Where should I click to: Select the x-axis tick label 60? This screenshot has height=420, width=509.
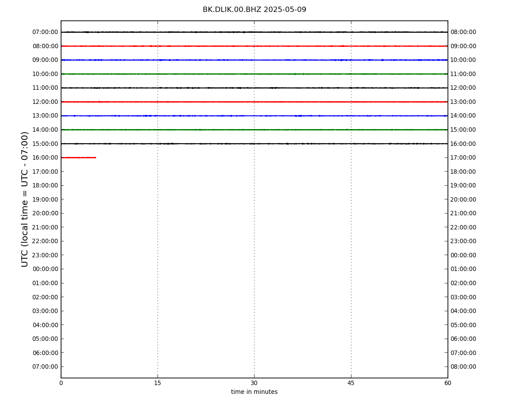[447, 383]
